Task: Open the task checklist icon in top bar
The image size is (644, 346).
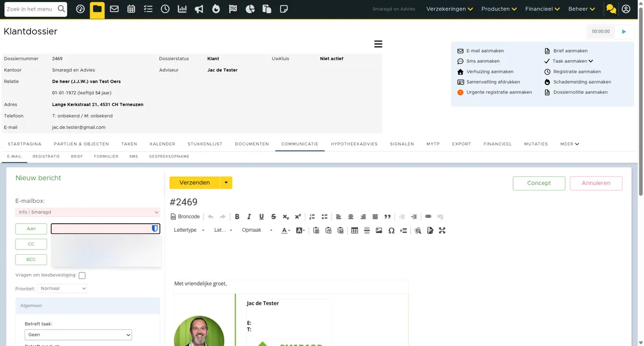Action: tap(148, 9)
